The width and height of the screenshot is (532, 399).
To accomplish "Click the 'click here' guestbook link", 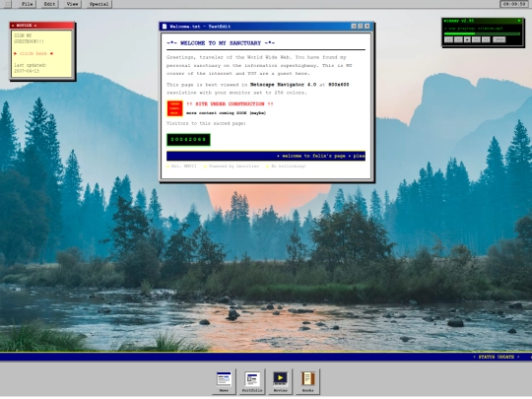I will (x=33, y=53).
